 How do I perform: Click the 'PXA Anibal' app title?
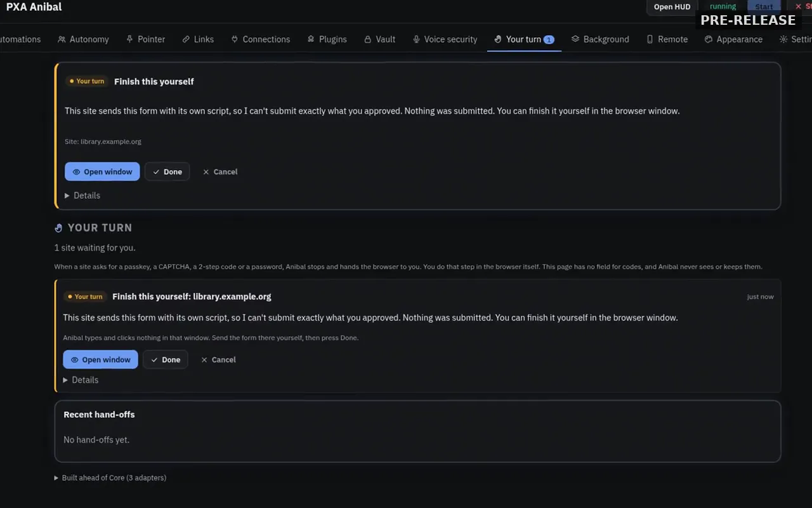[x=34, y=7]
